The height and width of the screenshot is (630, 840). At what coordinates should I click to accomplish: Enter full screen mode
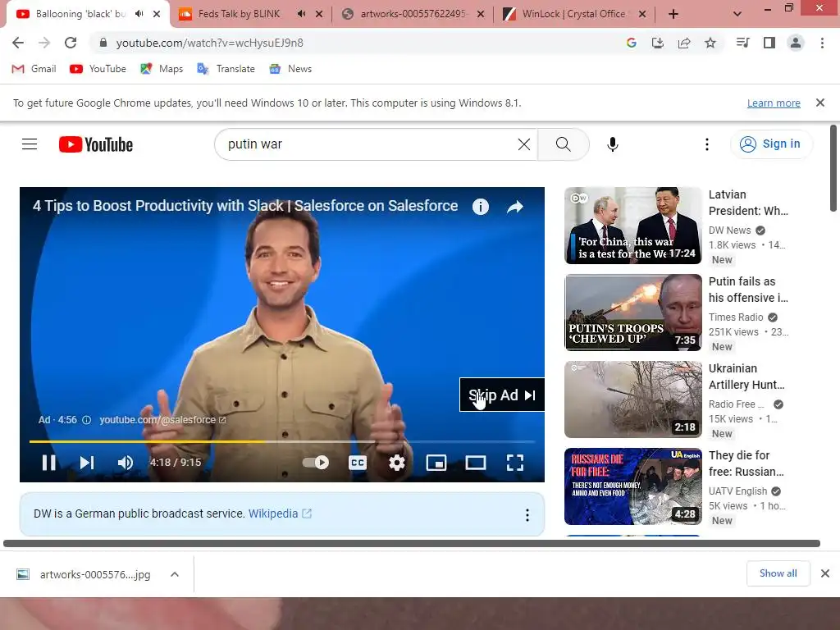515,463
